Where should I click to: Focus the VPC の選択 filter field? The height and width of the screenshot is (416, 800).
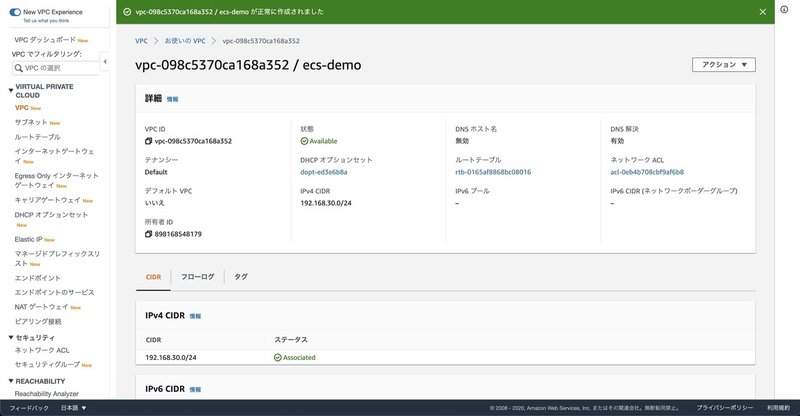pos(56,68)
